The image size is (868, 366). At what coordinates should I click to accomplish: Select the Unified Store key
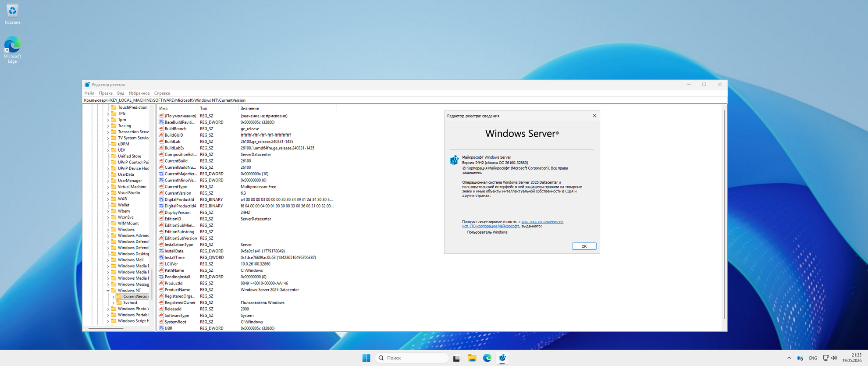pos(129,156)
